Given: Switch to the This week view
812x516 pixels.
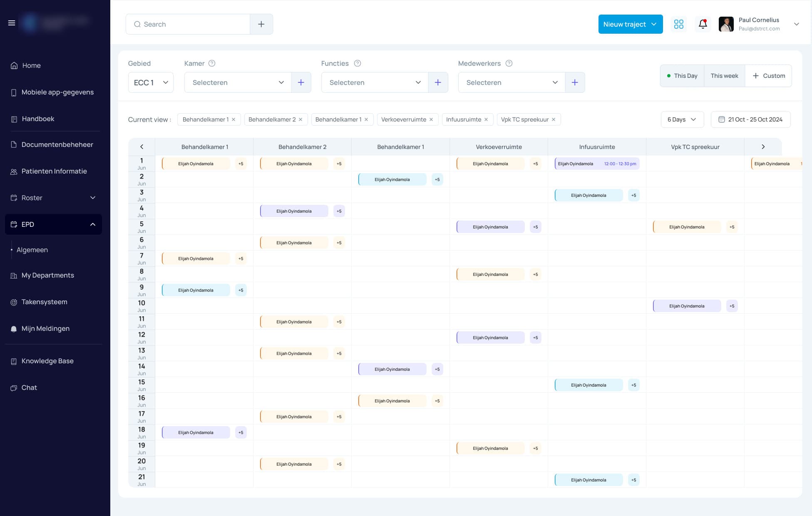Looking at the screenshot, I should (724, 76).
